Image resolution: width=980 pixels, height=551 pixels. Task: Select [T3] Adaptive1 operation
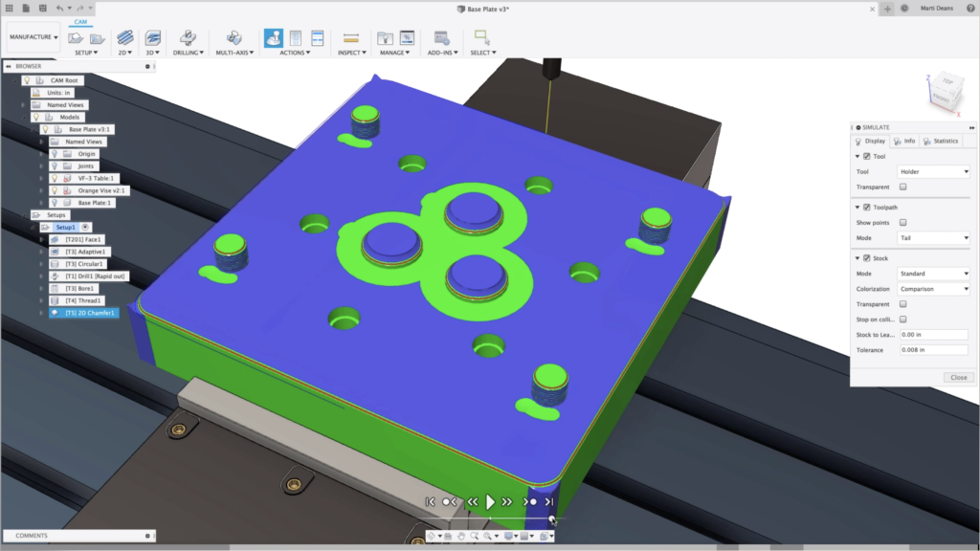[x=80, y=252]
